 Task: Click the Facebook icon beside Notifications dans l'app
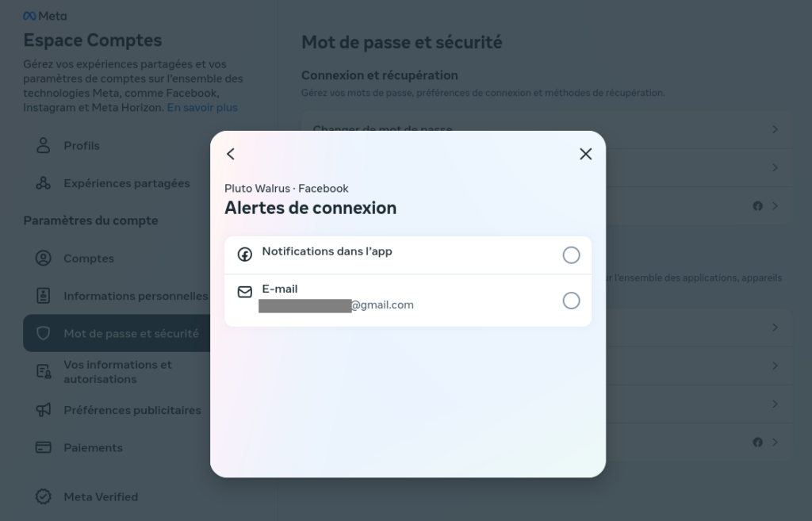click(x=244, y=255)
